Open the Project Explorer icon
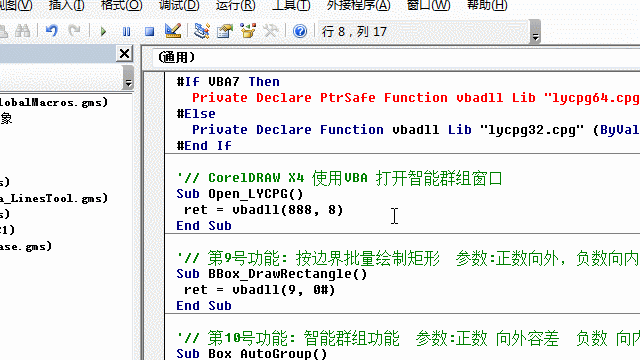 (202, 31)
